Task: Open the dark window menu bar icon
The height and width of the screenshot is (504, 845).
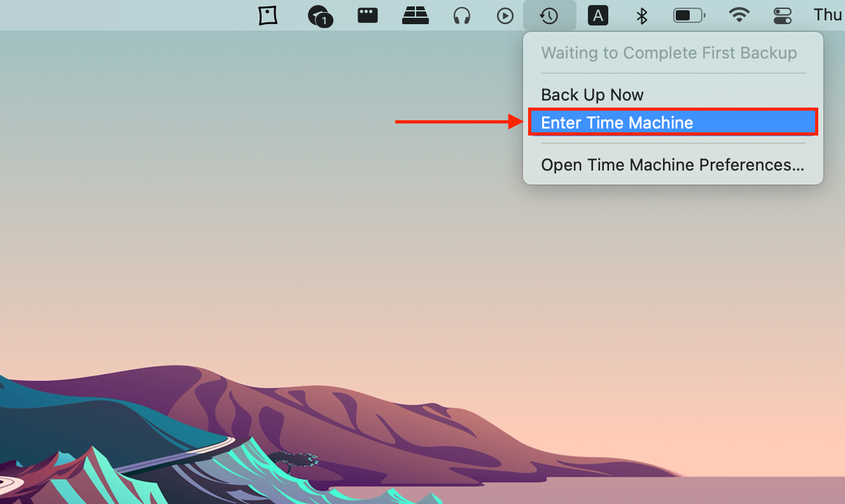Action: point(368,15)
